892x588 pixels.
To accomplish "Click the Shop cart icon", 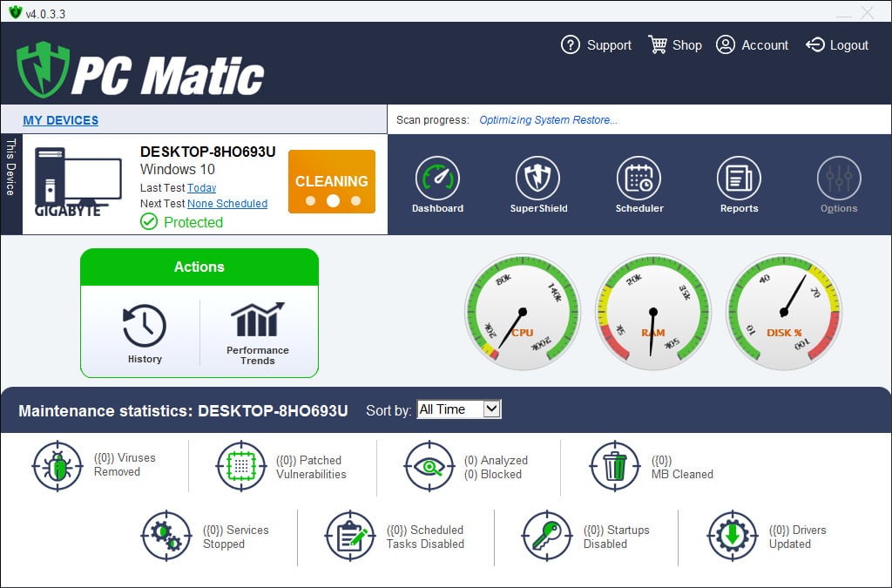I will [658, 44].
